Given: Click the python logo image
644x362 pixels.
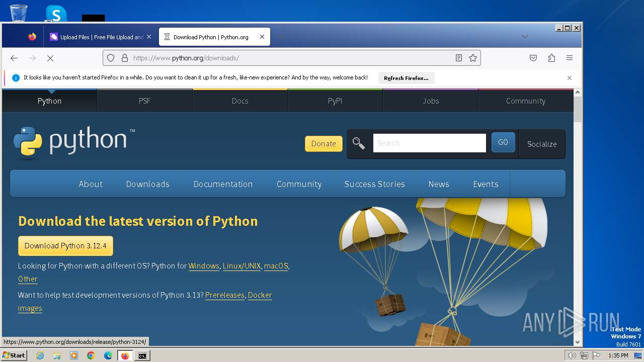Looking at the screenshot, I should 74,143.
